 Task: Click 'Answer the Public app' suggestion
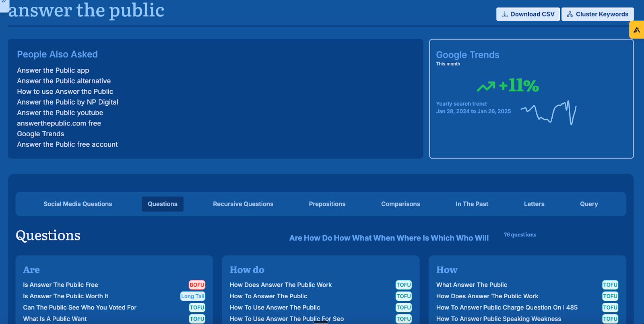coord(53,70)
